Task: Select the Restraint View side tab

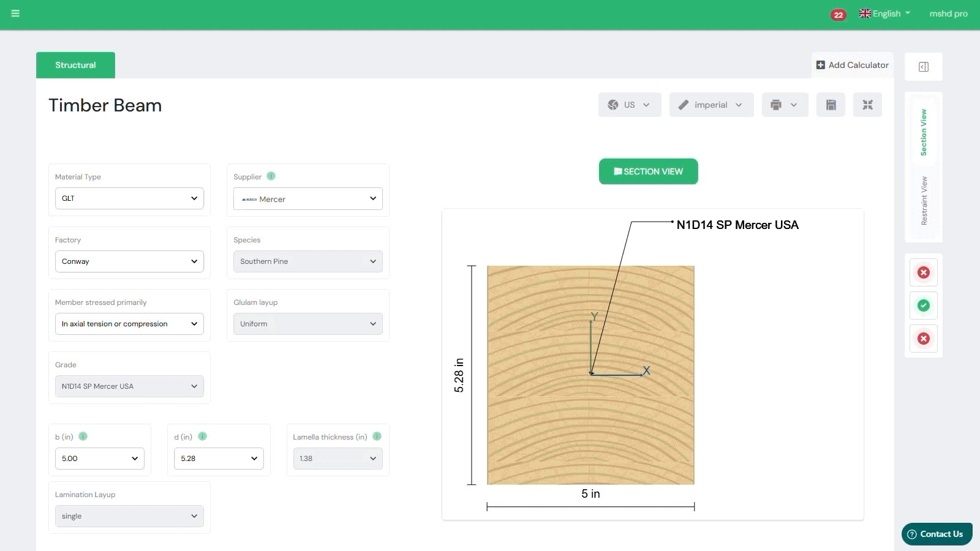Action: 924,201
